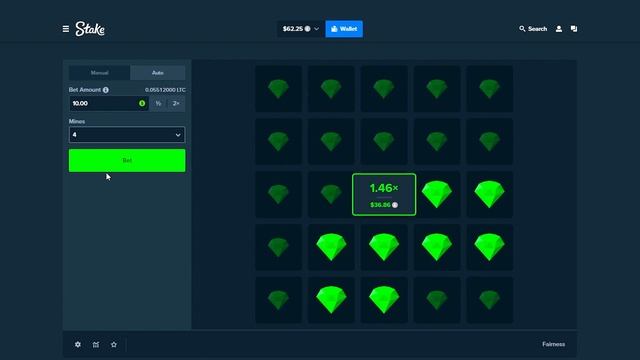Image resolution: width=640 pixels, height=360 pixels.
Task: Click gem tile in row one, column five
Action: point(489,89)
